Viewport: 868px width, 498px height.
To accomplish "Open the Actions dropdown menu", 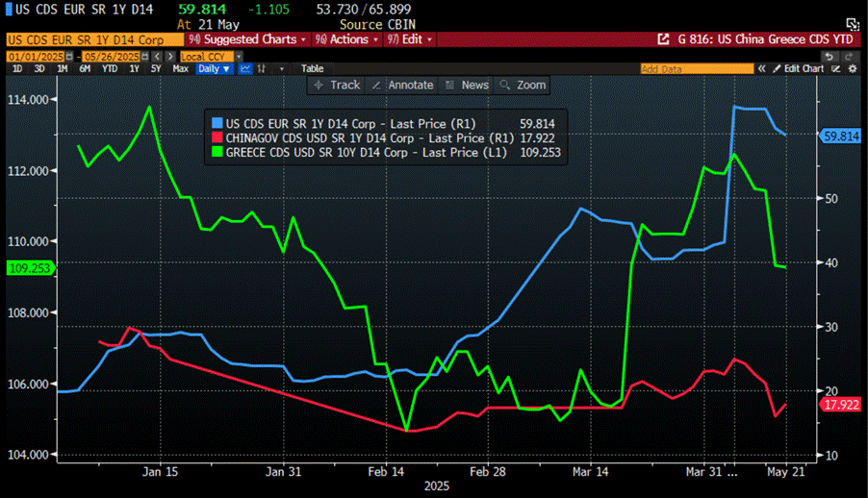I will (x=346, y=39).
